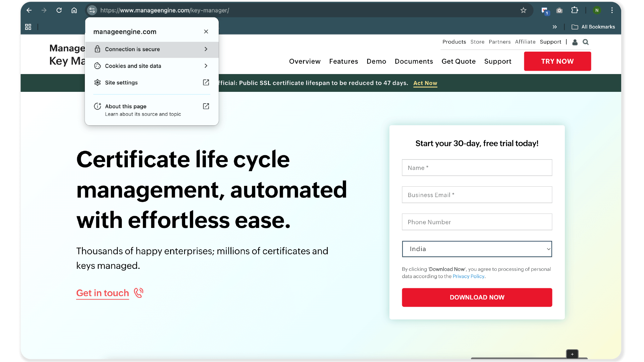This screenshot has width=644, height=362.
Task: Expand Connection is secure details
Action: click(x=152, y=49)
